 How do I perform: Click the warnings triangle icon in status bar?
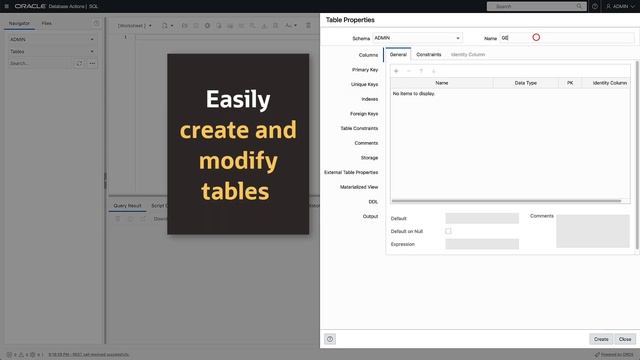point(21,355)
